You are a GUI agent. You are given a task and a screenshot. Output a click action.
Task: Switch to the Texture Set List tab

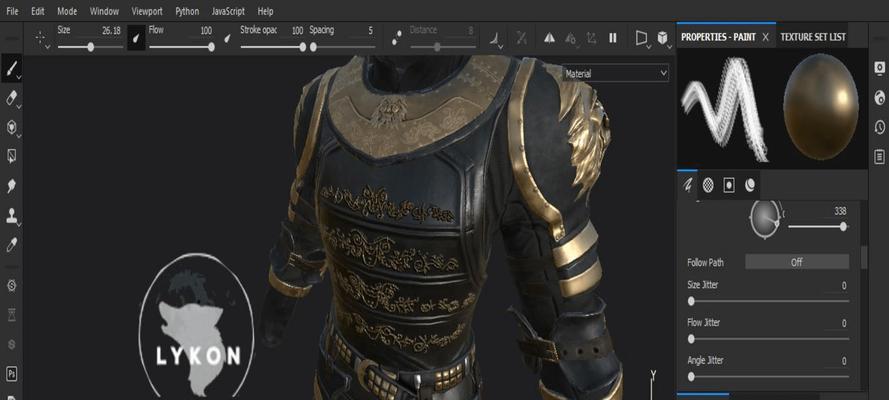click(812, 37)
